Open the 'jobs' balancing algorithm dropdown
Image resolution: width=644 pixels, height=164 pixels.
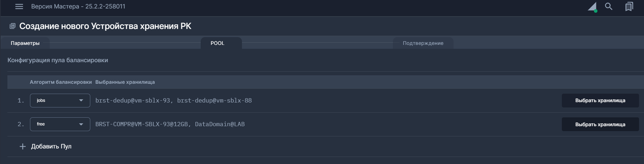pyautogui.click(x=60, y=100)
